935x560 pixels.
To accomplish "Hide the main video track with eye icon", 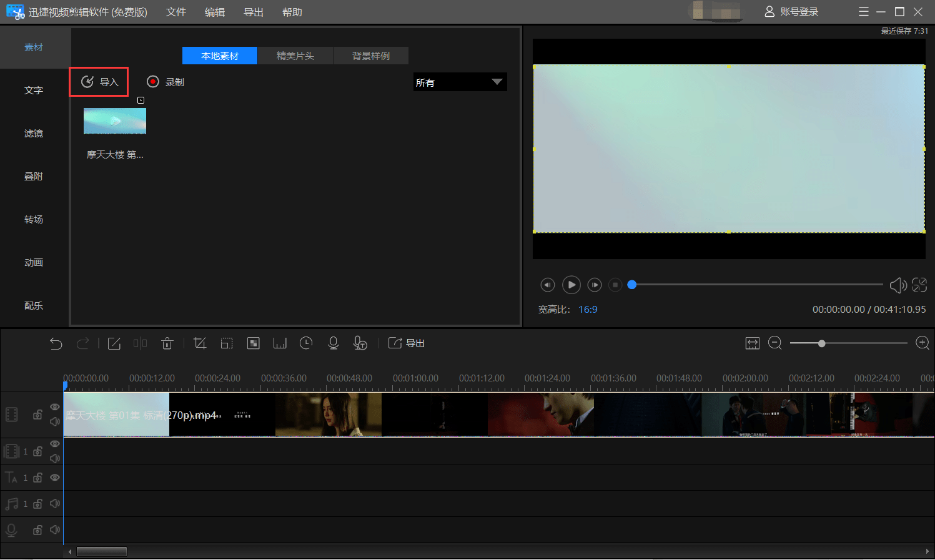I will pyautogui.click(x=55, y=407).
